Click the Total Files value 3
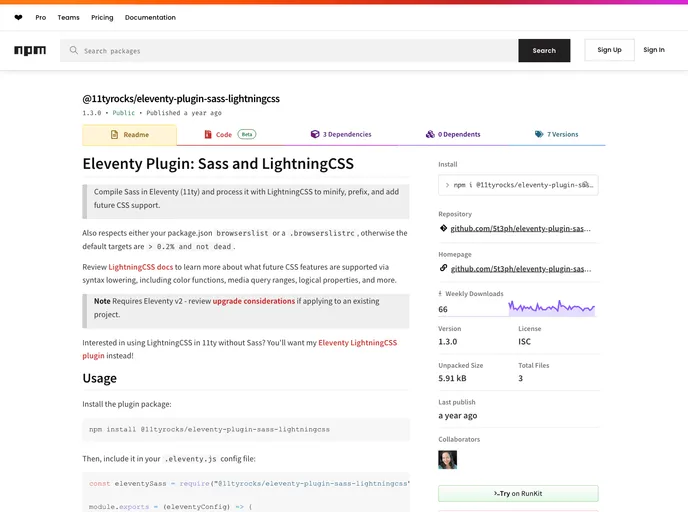This screenshot has height=512, width=688. (x=520, y=378)
